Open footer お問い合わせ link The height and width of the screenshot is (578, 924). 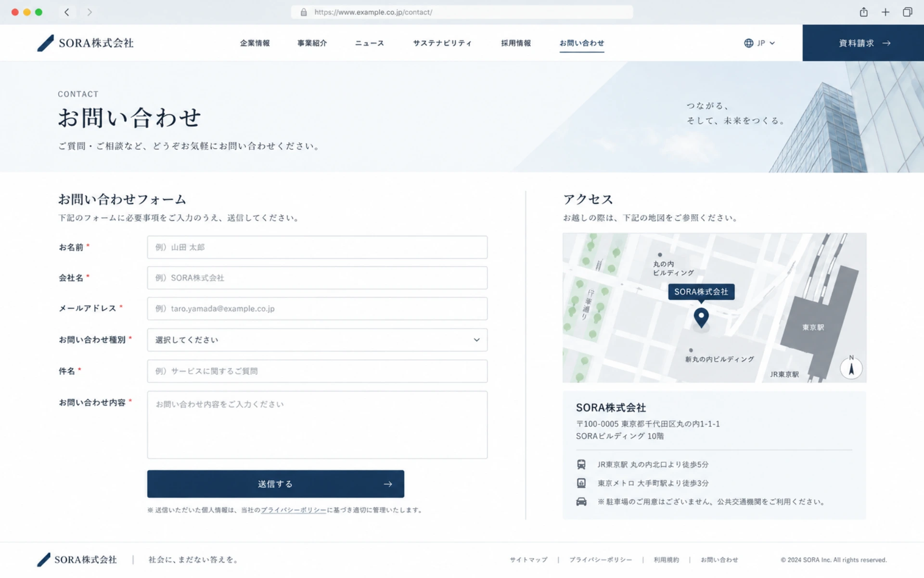[719, 560]
